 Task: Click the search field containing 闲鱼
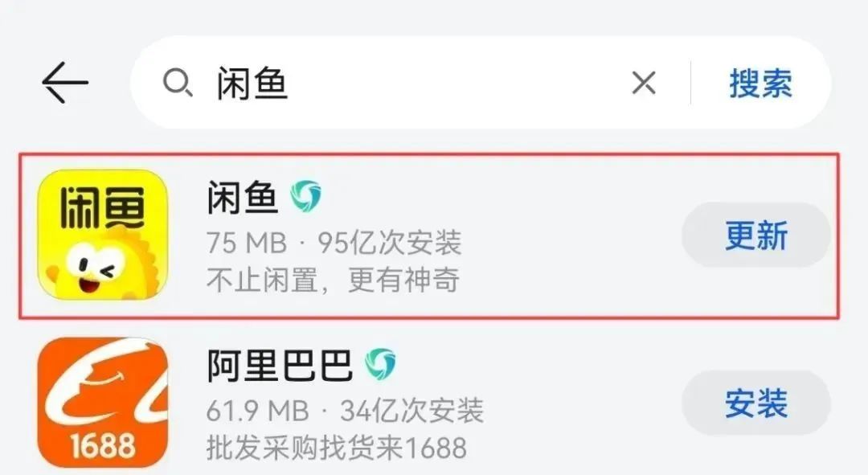pyautogui.click(x=481, y=83)
